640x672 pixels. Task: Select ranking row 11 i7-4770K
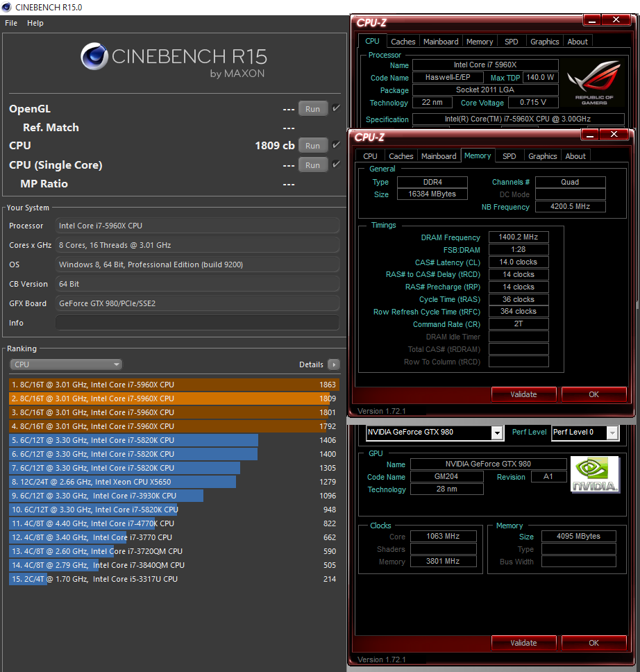174,523
